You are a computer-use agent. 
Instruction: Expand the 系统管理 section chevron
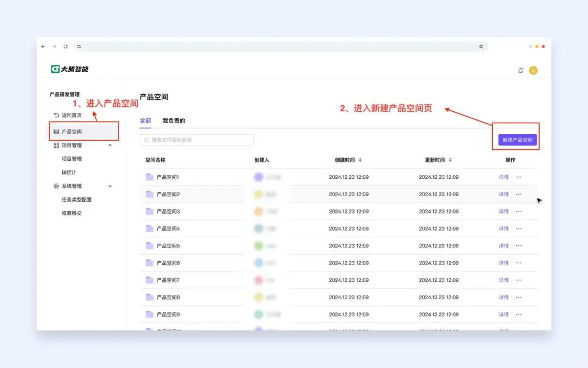click(109, 186)
